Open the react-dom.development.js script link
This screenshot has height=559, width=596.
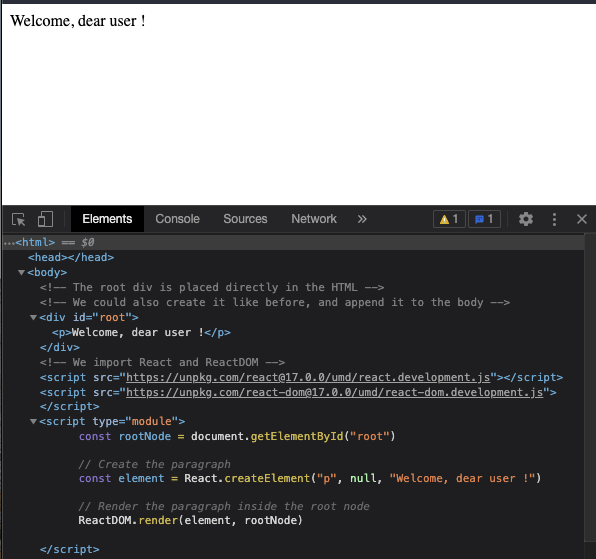tap(334, 392)
